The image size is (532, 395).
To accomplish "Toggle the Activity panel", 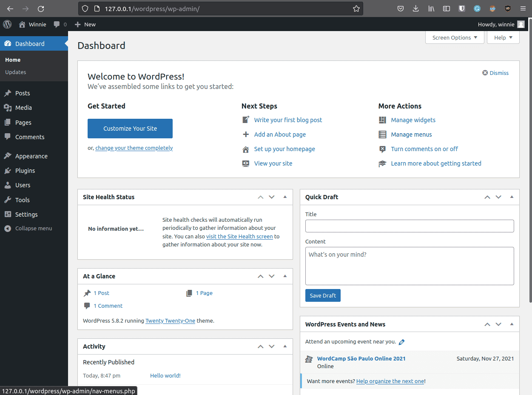I will (x=285, y=346).
